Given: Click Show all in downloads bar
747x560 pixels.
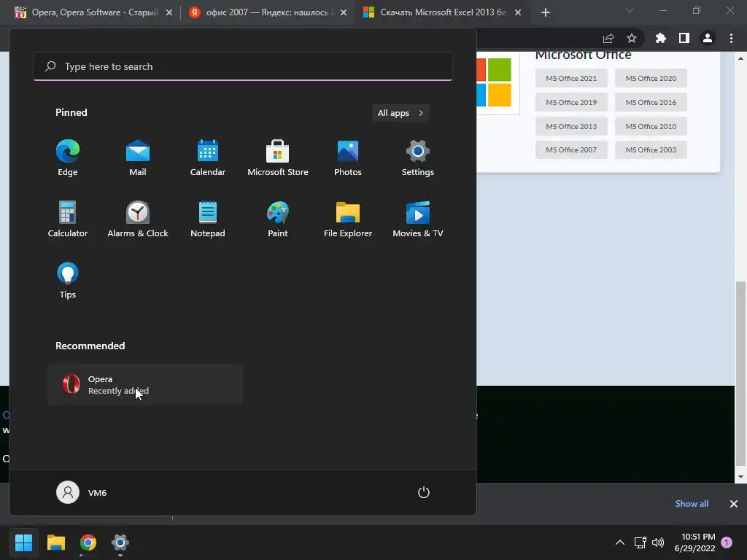Looking at the screenshot, I should tap(692, 504).
